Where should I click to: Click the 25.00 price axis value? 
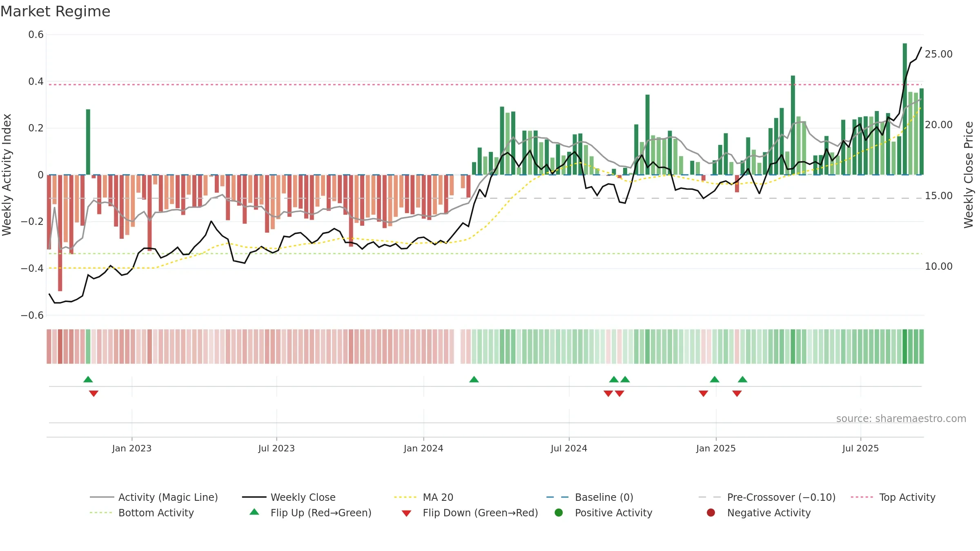click(938, 54)
